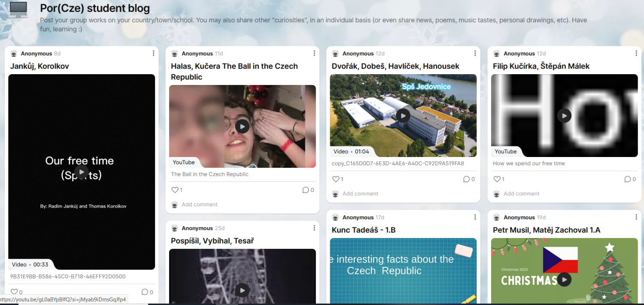
Task: Like the Ball in the Czech Republic post
Action: click(175, 190)
